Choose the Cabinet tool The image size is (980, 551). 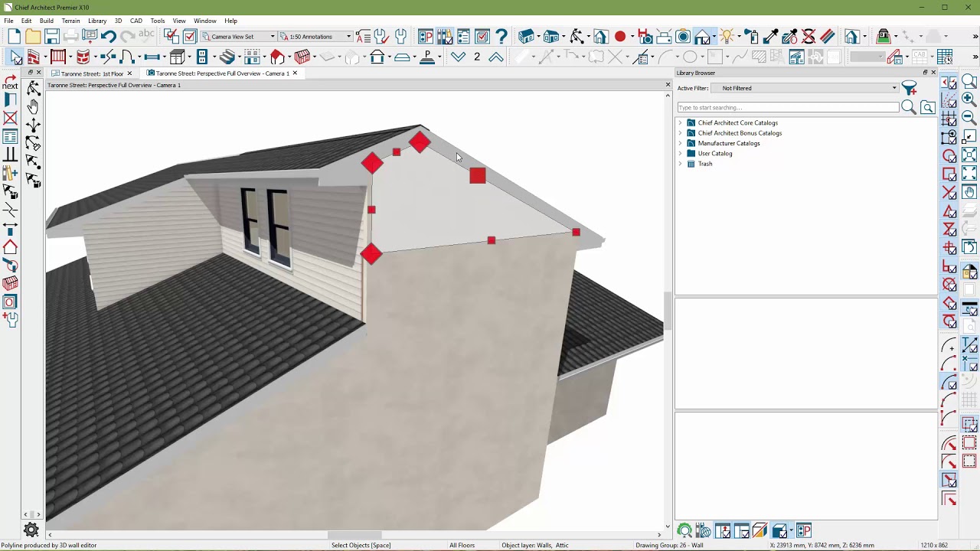(178, 57)
